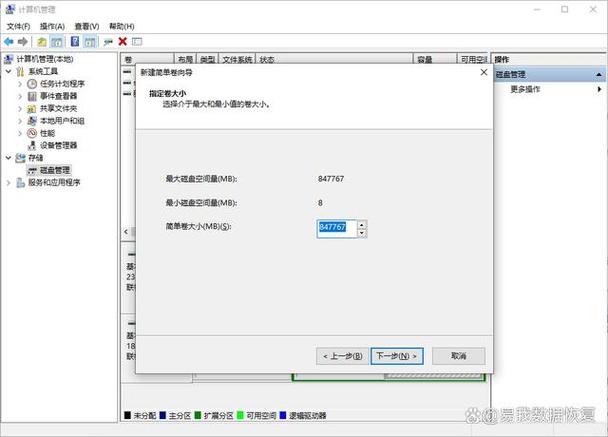The width and height of the screenshot is (608, 437).
Task: Expand the 性能 tree node
Action: [20, 133]
